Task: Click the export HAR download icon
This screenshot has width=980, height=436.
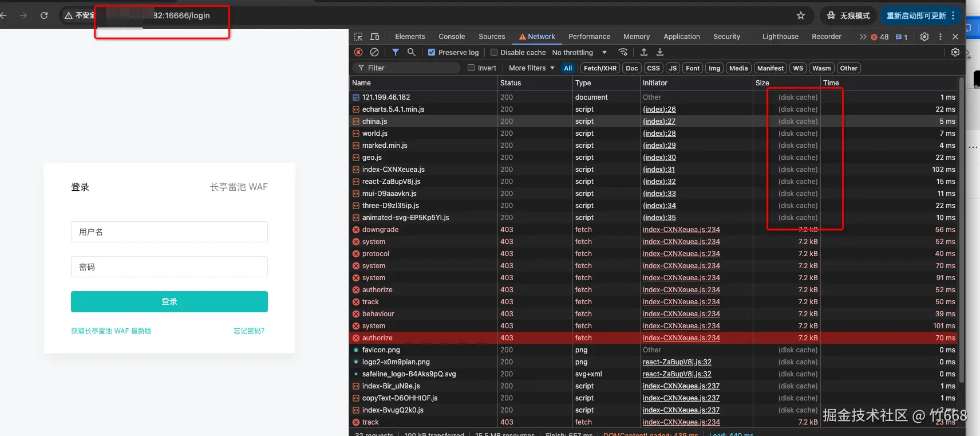Action: [x=660, y=52]
